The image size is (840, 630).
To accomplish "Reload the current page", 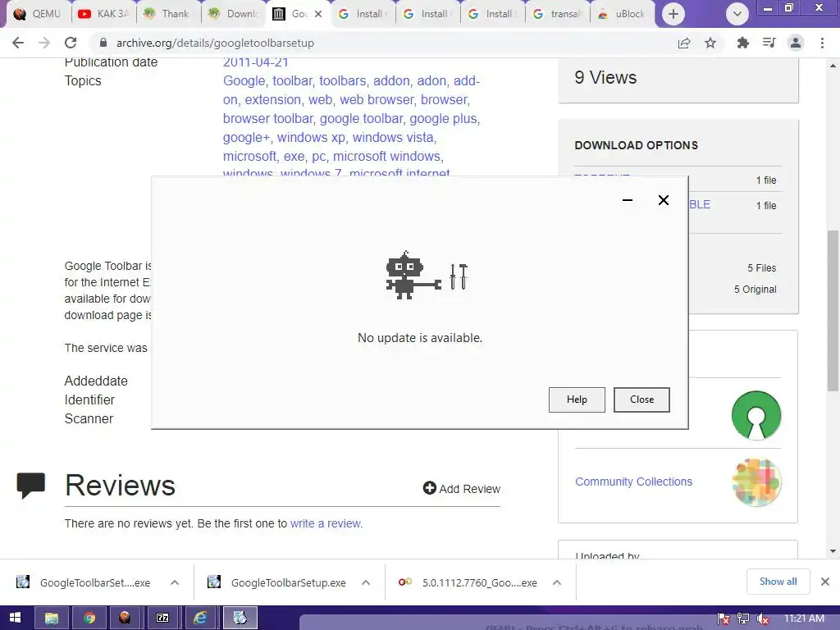I will (71, 43).
